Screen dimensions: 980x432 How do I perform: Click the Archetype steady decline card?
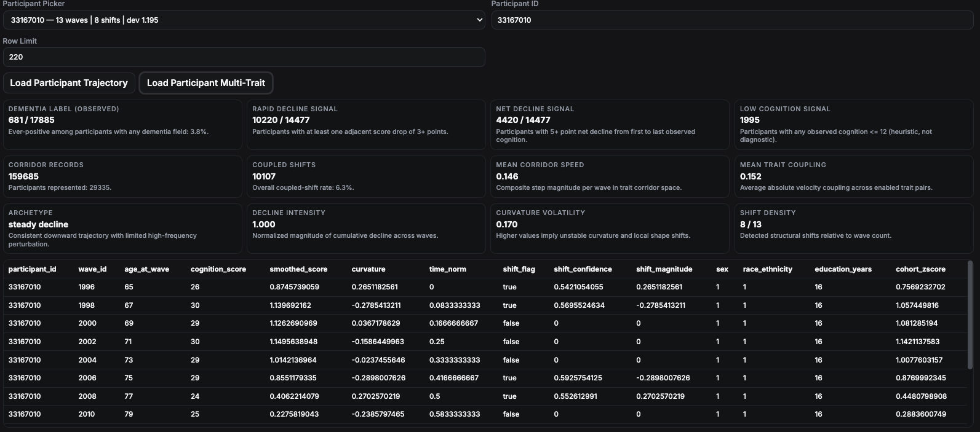122,228
